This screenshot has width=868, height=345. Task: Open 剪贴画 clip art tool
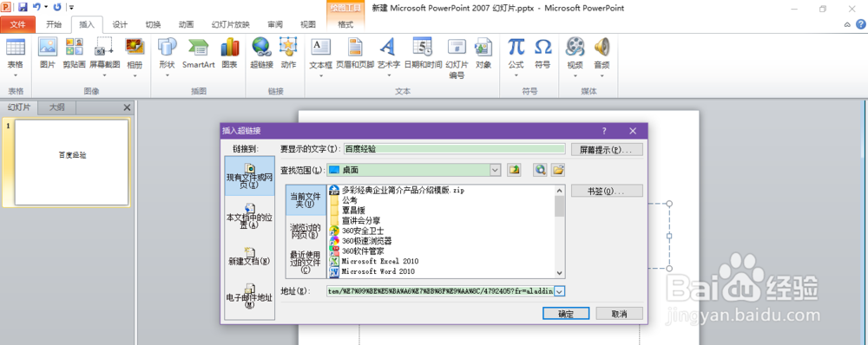[74, 53]
